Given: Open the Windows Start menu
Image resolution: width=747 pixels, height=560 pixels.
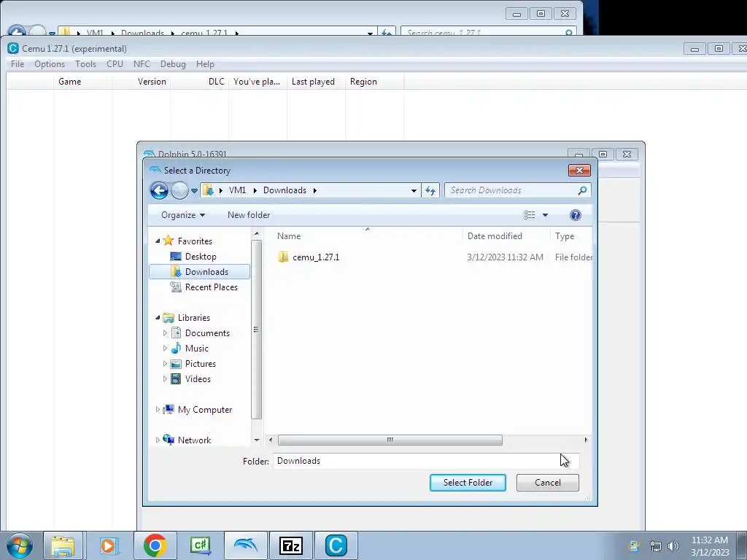Looking at the screenshot, I should (x=20, y=545).
